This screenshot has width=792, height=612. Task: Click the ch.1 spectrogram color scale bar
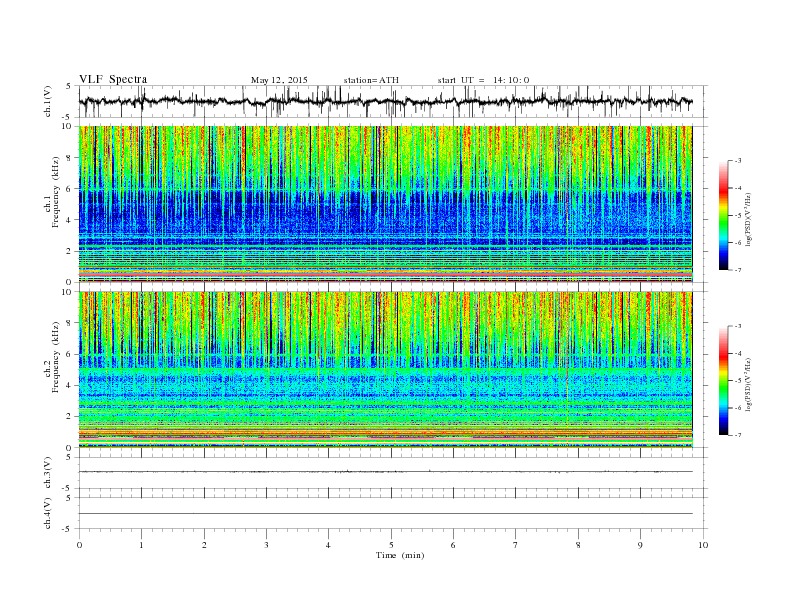tap(723, 215)
